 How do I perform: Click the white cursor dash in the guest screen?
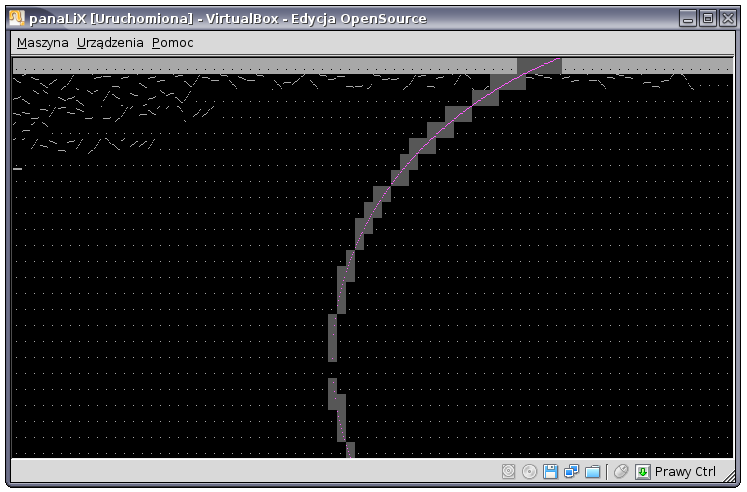pyautogui.click(x=17, y=169)
